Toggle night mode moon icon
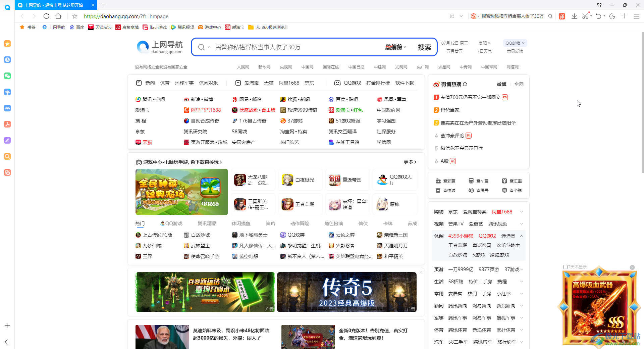This screenshot has width=644, height=349. 612,16
